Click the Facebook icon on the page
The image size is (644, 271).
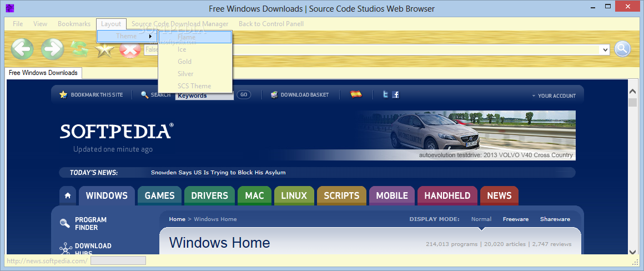click(395, 94)
